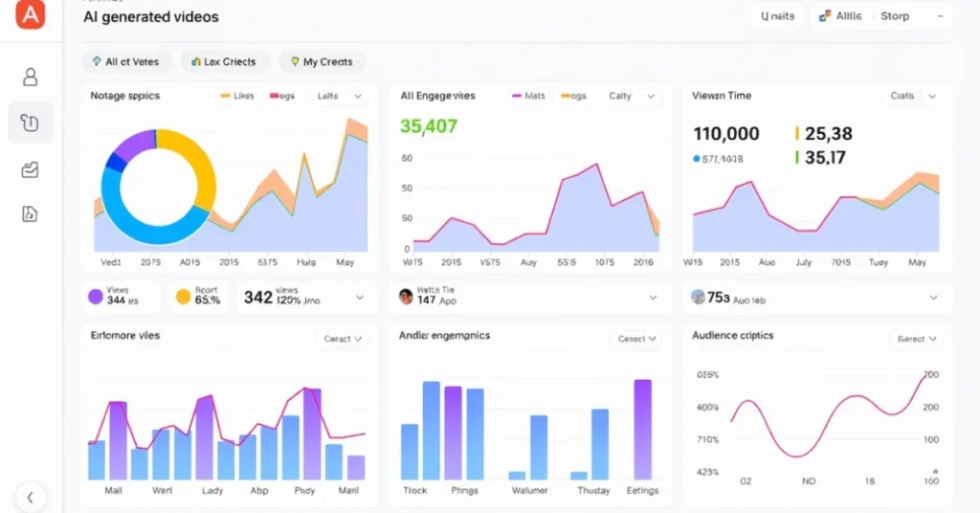Click the donut chart in first card
The height and width of the screenshot is (513, 980).
(159, 185)
